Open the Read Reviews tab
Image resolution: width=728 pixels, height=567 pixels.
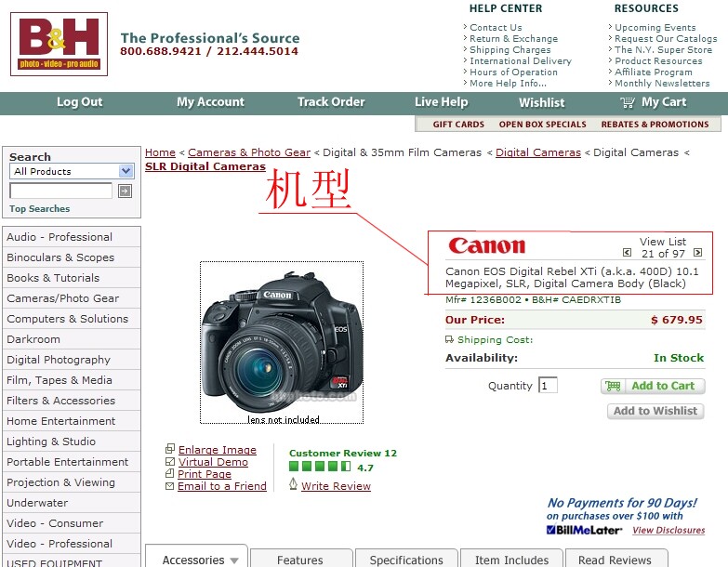(615, 560)
